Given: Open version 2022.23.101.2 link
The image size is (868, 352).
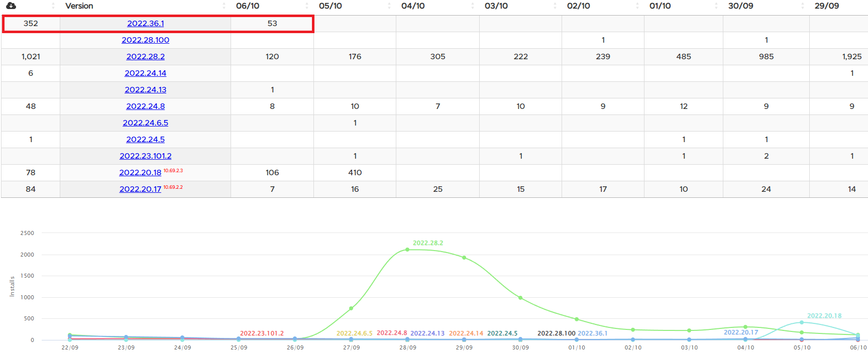Looking at the screenshot, I should [x=145, y=156].
